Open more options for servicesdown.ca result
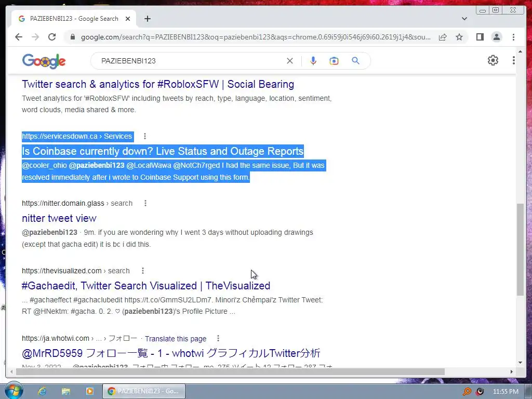The image size is (532, 399). tap(145, 136)
